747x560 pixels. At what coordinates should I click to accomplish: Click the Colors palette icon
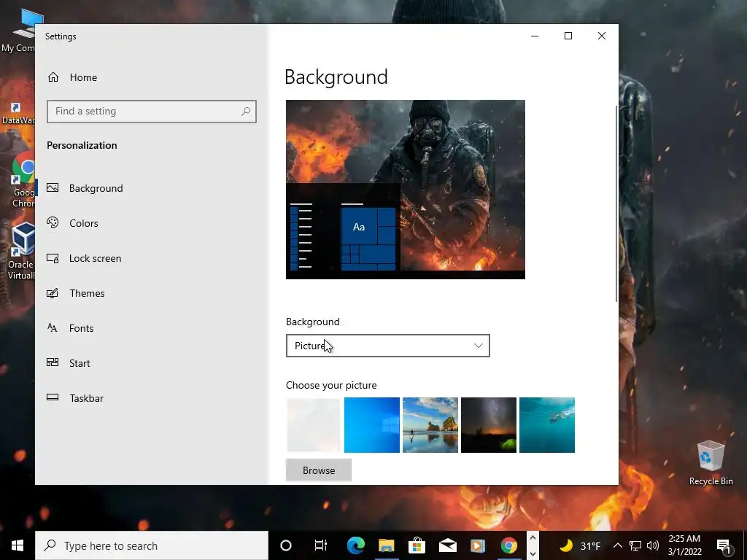[x=53, y=222]
